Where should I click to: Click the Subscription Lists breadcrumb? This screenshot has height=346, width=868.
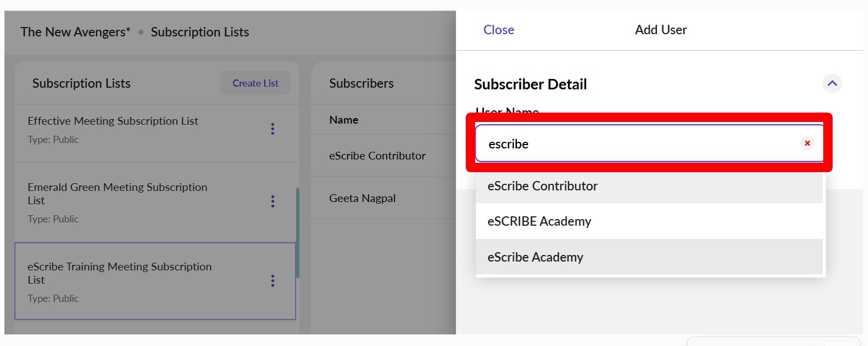point(200,32)
